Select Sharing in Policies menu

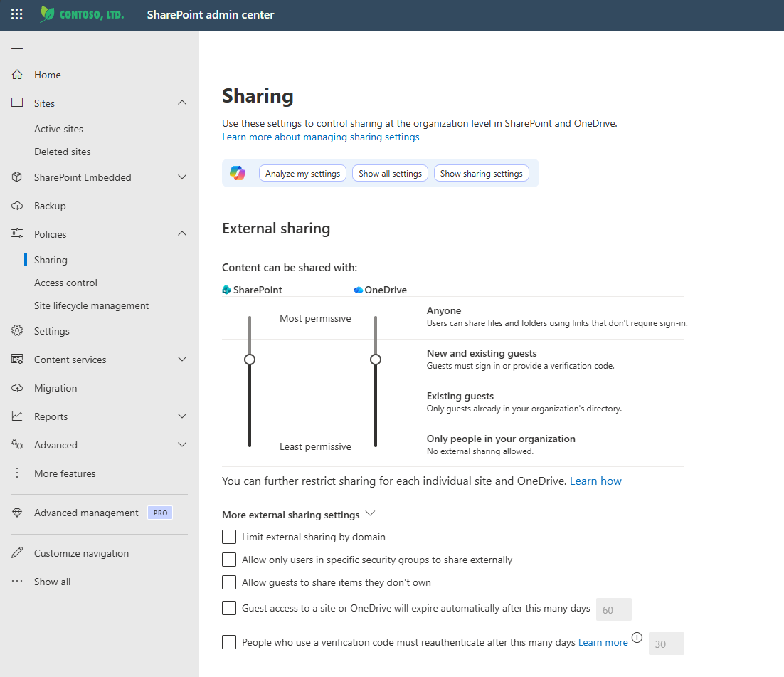point(51,260)
